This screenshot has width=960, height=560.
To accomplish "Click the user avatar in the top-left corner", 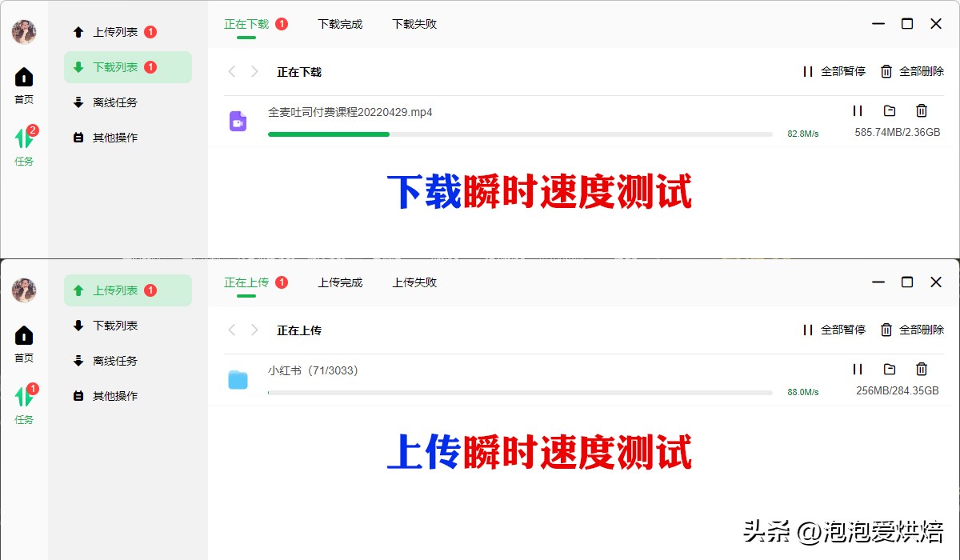I will coord(23,32).
